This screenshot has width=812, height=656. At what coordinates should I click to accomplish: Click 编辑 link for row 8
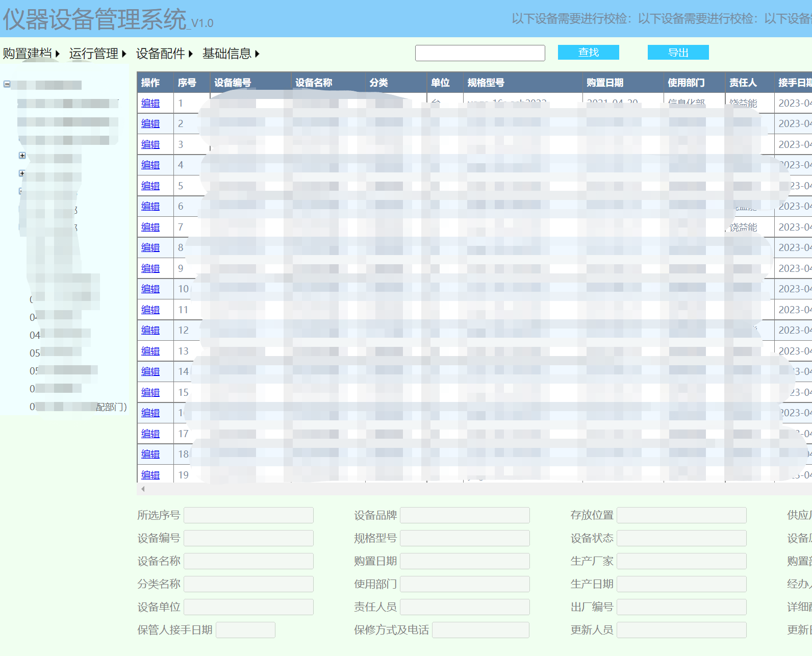[150, 247]
